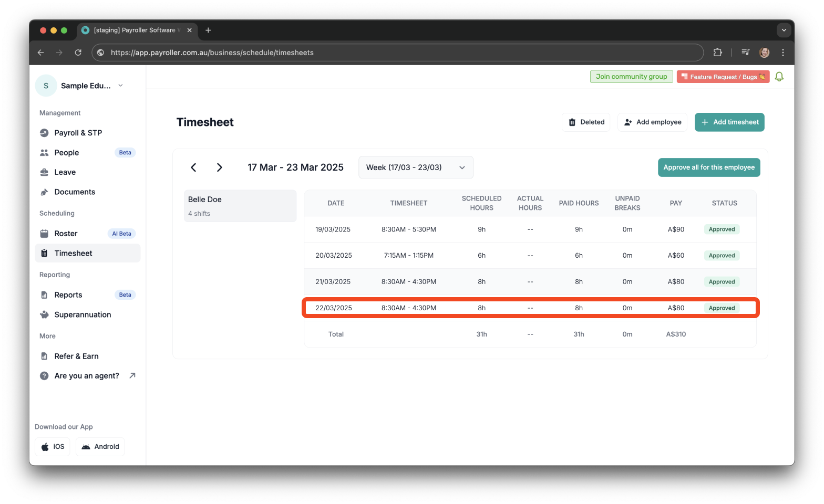Go to next week with right chevron
824x504 pixels.
coord(220,167)
